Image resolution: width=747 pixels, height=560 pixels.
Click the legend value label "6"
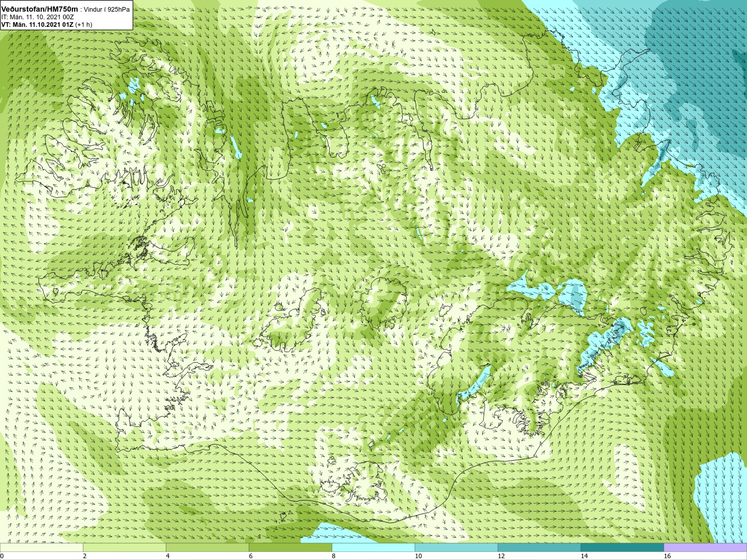click(251, 556)
